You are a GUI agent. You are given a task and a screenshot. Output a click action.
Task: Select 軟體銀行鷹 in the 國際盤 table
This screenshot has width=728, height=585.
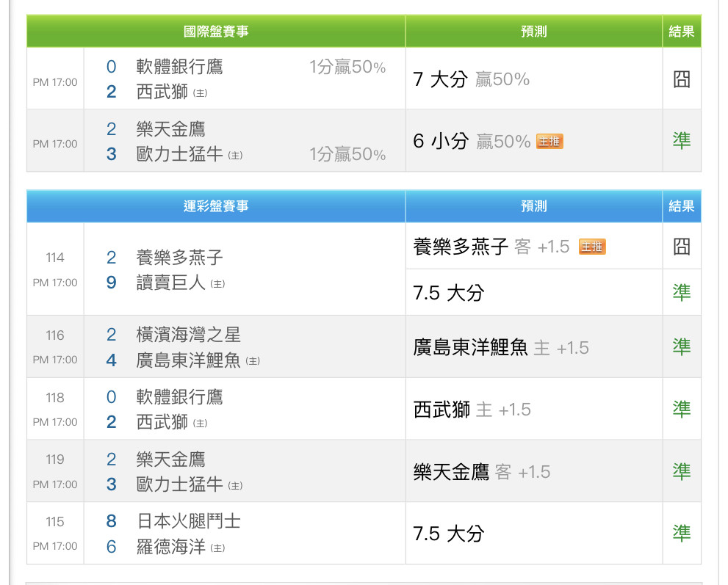180,67
